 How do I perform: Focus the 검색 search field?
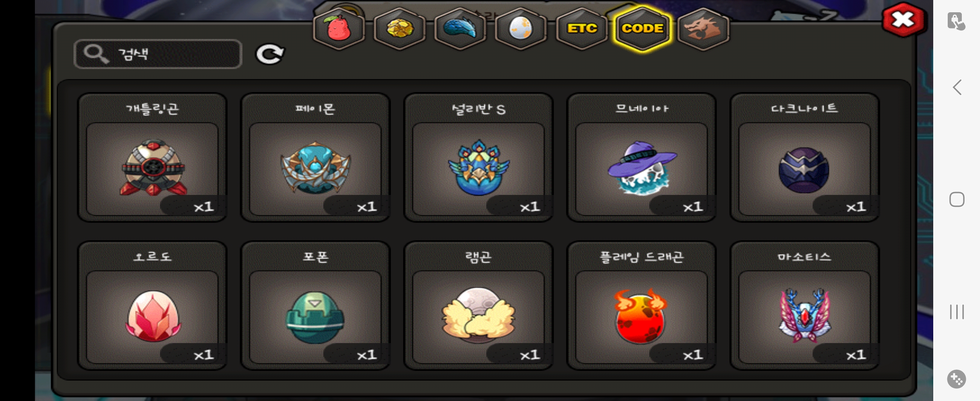pos(158,54)
